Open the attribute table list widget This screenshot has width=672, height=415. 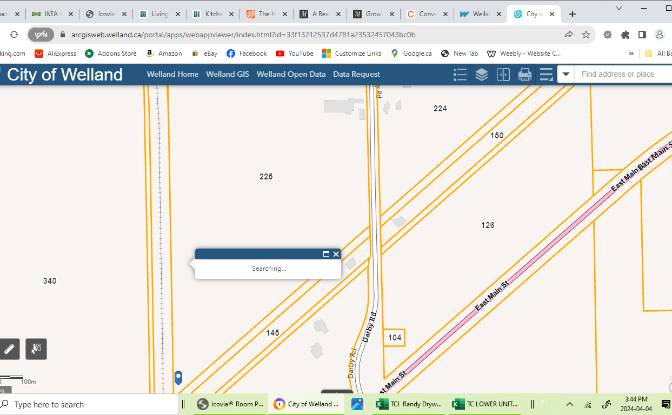546,75
